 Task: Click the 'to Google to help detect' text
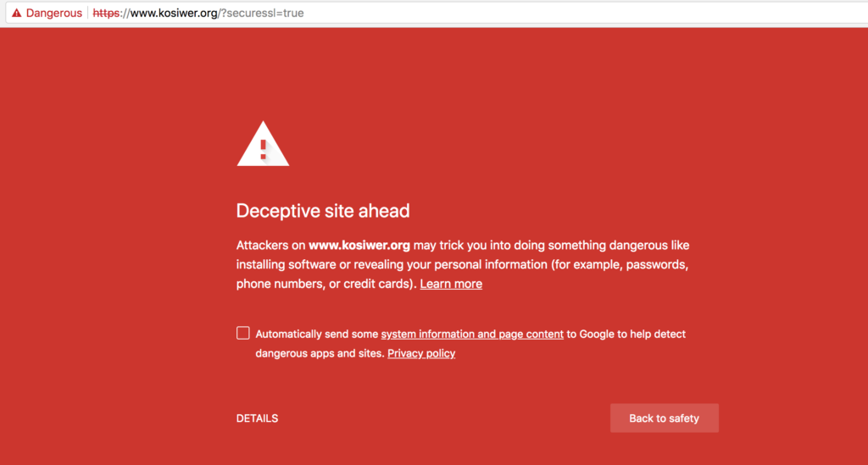pos(626,334)
